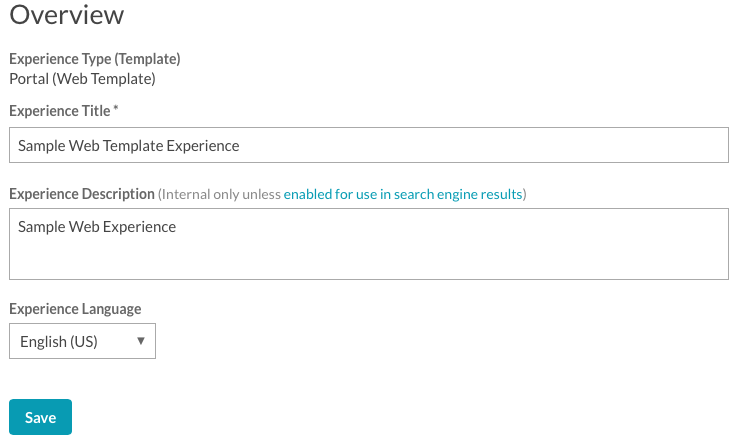
Task: Click the Experience Type (Template) label
Action: (x=95, y=59)
